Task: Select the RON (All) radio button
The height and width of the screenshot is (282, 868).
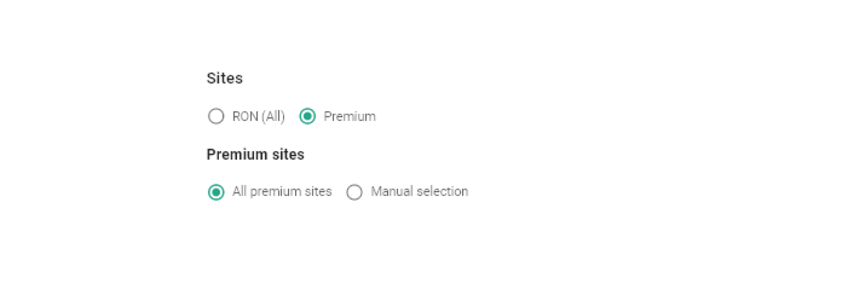Action: [216, 116]
